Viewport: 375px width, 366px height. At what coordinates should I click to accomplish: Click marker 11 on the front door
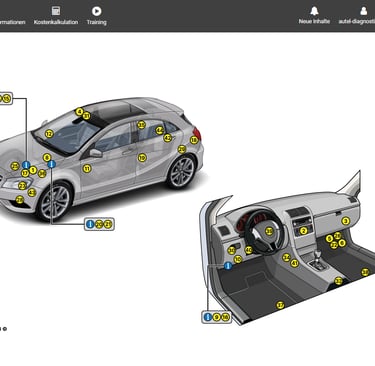point(87,169)
